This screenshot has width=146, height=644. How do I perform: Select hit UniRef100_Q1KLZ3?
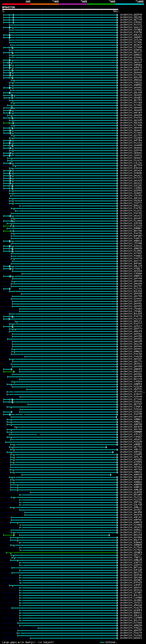pyautogui.click(x=131, y=27)
